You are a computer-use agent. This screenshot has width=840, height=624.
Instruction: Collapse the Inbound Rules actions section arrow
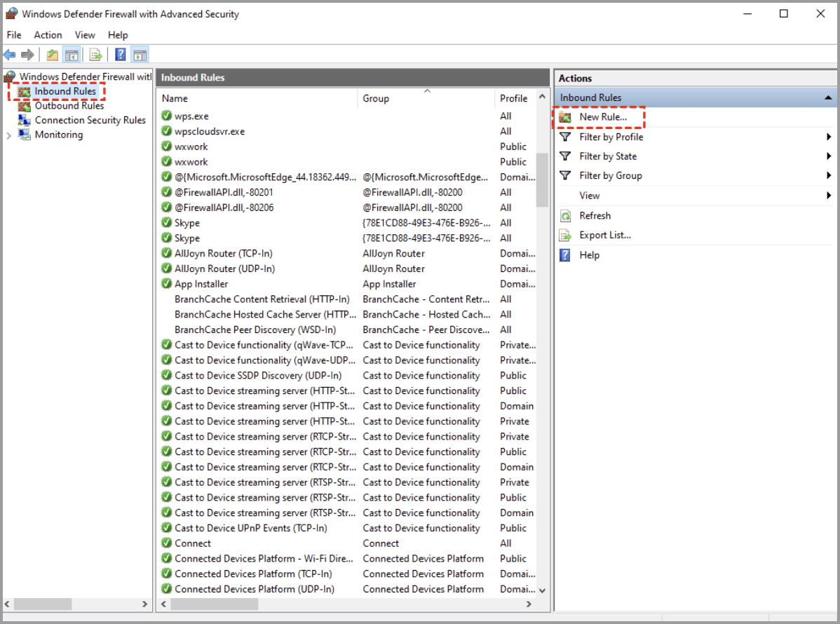[827, 97]
